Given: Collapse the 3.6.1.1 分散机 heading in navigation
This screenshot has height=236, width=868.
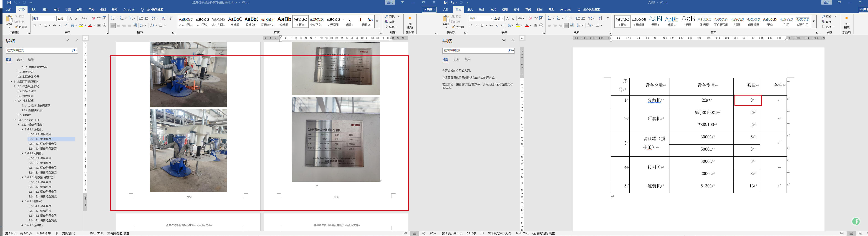Looking at the screenshot, I should coord(22,129).
